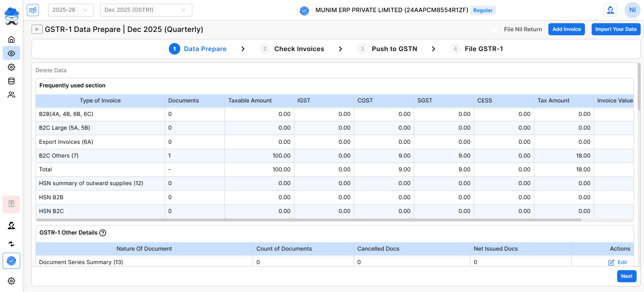Click the rupee receipt icon in sidebar
The width and height of the screenshot is (644, 292).
click(11, 204)
